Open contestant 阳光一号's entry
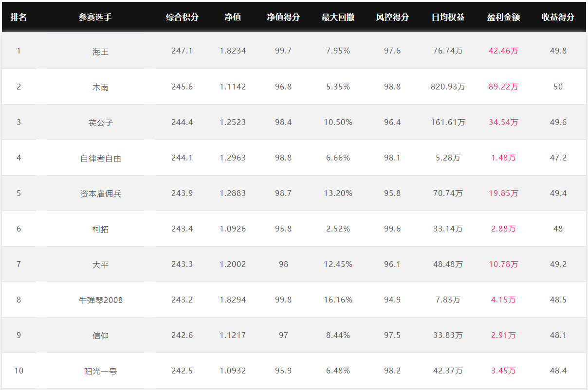The image size is (588, 390). pyautogui.click(x=101, y=371)
